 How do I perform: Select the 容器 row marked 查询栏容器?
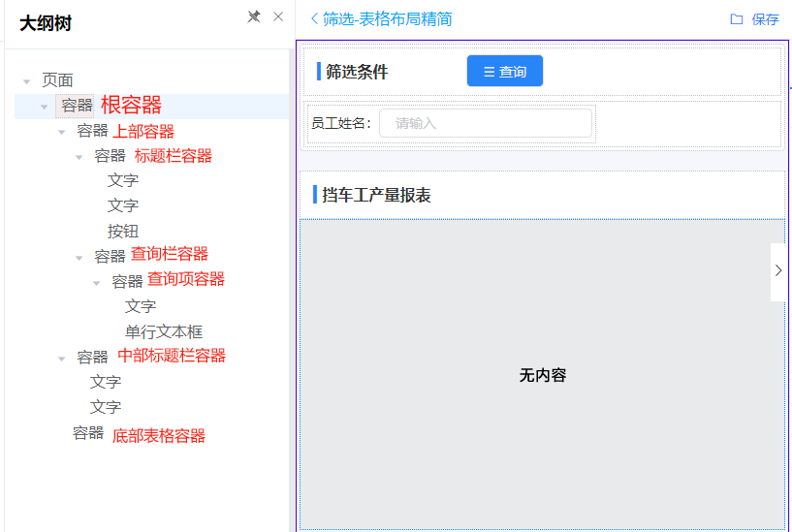(110, 257)
